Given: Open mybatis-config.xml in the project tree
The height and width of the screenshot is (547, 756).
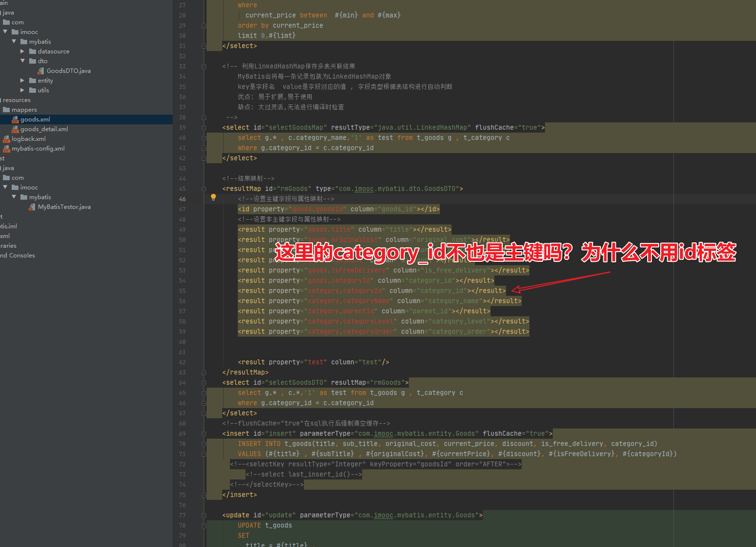Looking at the screenshot, I should 38,149.
